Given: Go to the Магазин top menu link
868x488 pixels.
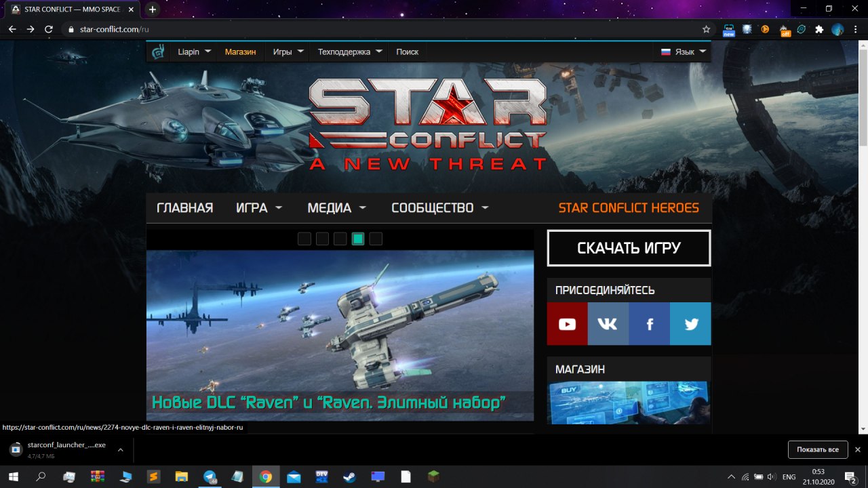Looking at the screenshot, I should pos(241,52).
